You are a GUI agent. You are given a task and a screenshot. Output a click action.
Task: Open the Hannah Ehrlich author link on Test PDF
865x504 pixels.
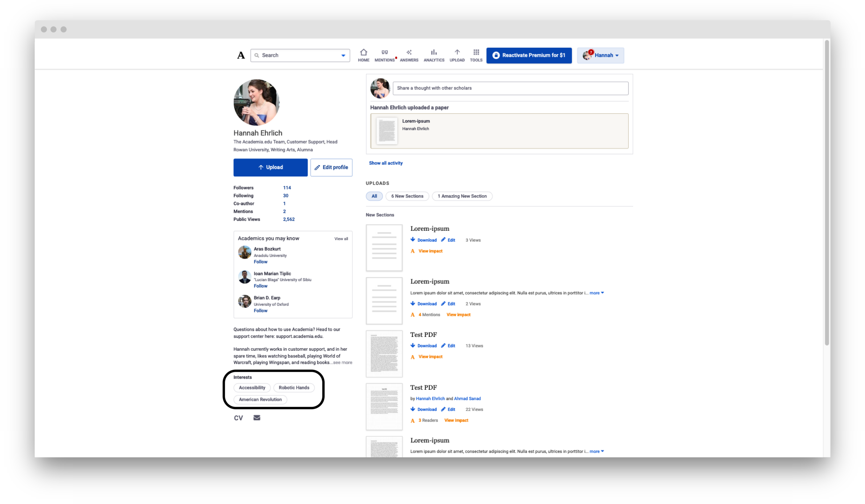click(430, 399)
